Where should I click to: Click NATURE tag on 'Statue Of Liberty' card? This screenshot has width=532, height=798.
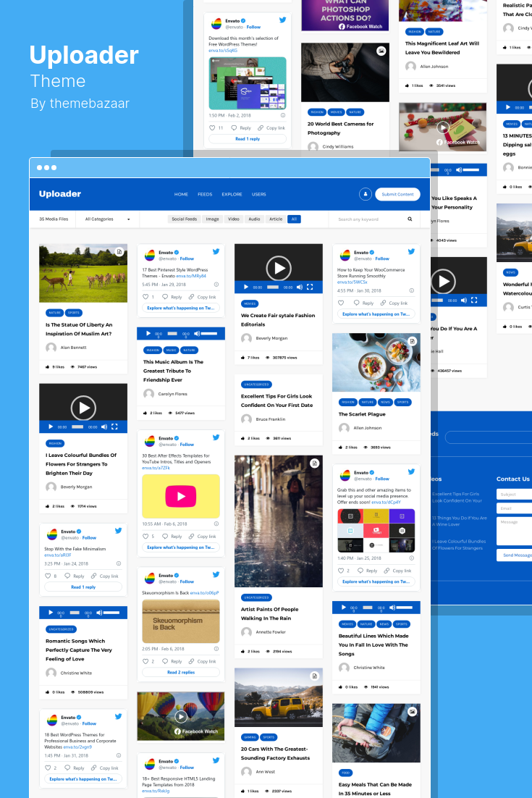(x=55, y=313)
